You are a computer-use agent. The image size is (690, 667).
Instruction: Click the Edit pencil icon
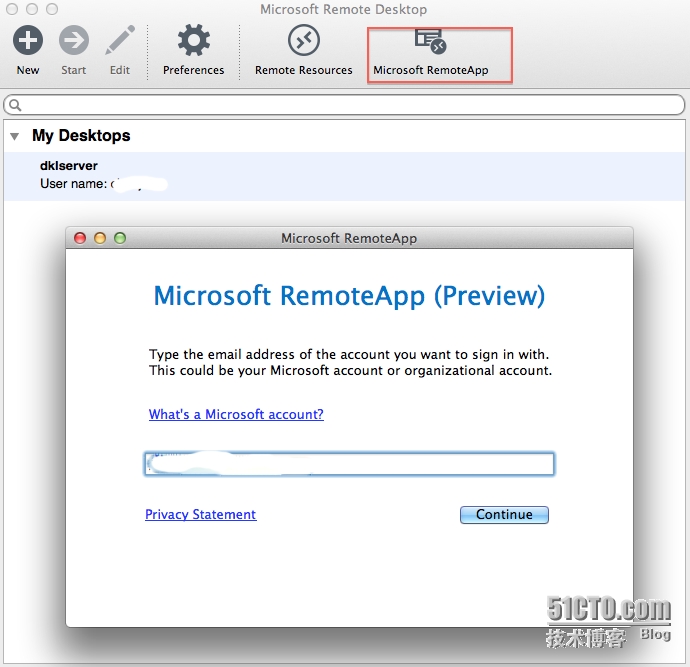[x=120, y=40]
